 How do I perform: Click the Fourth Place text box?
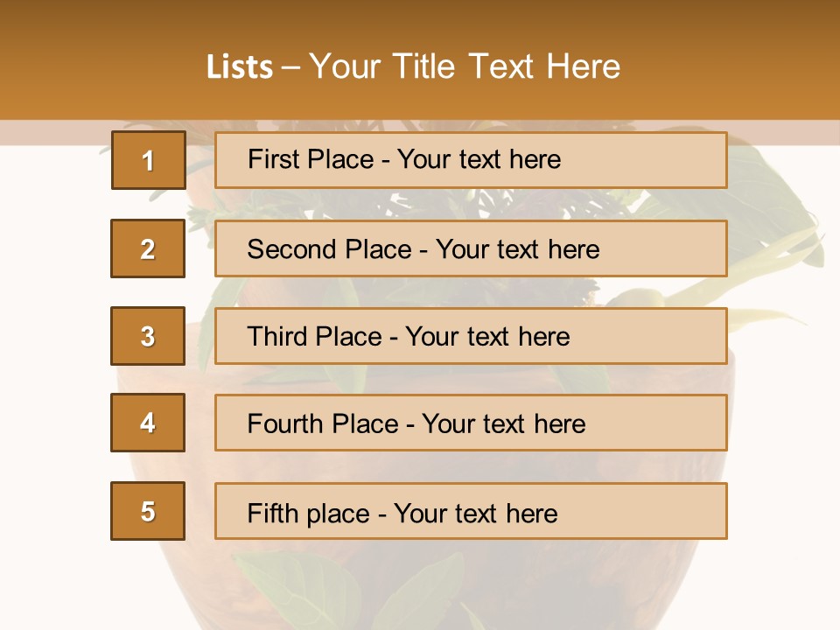click(471, 423)
